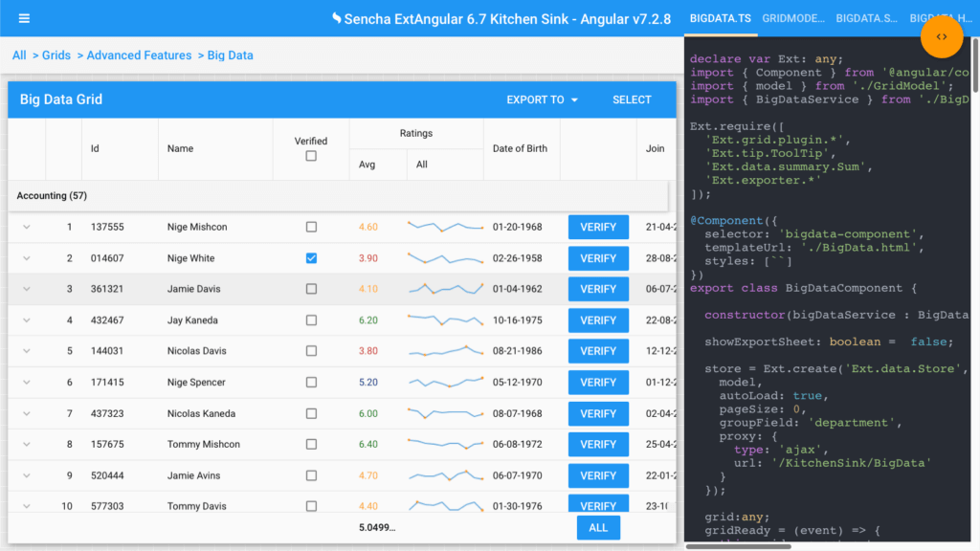Check Verified box for Nicolas Davis
Screen dimensions: 980x551
(311, 351)
